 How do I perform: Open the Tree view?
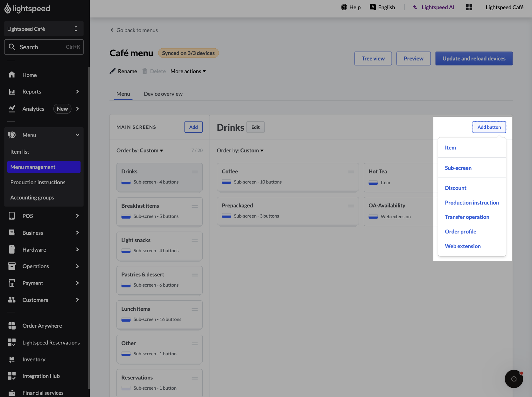(x=373, y=59)
